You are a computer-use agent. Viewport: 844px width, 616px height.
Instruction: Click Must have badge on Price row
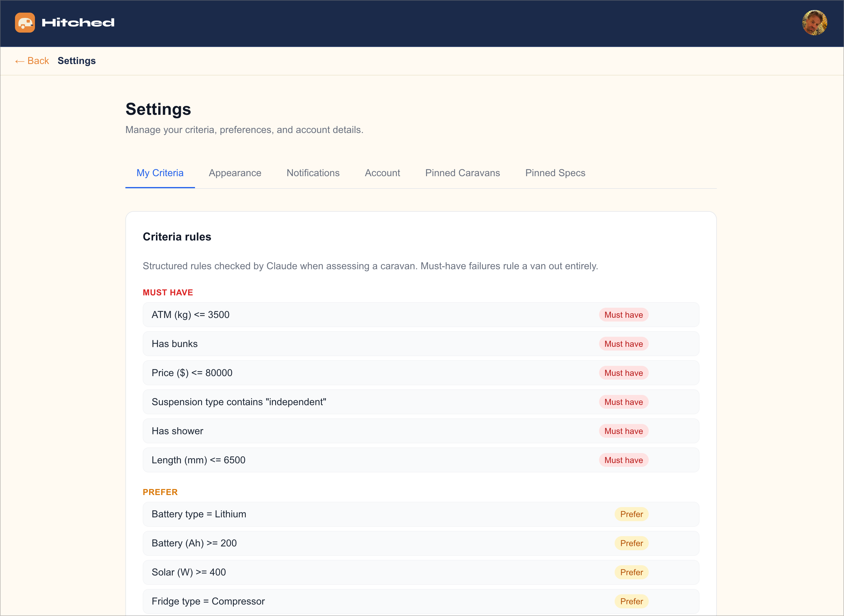623,373
